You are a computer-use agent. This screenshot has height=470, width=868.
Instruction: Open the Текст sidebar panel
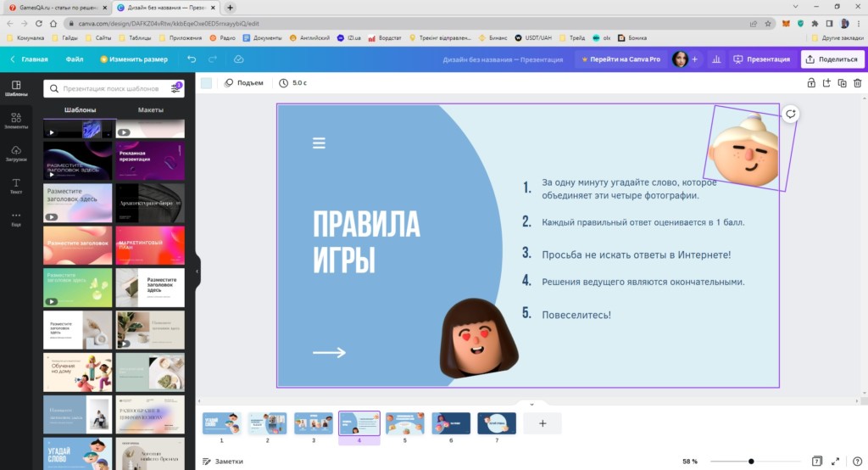click(x=16, y=187)
